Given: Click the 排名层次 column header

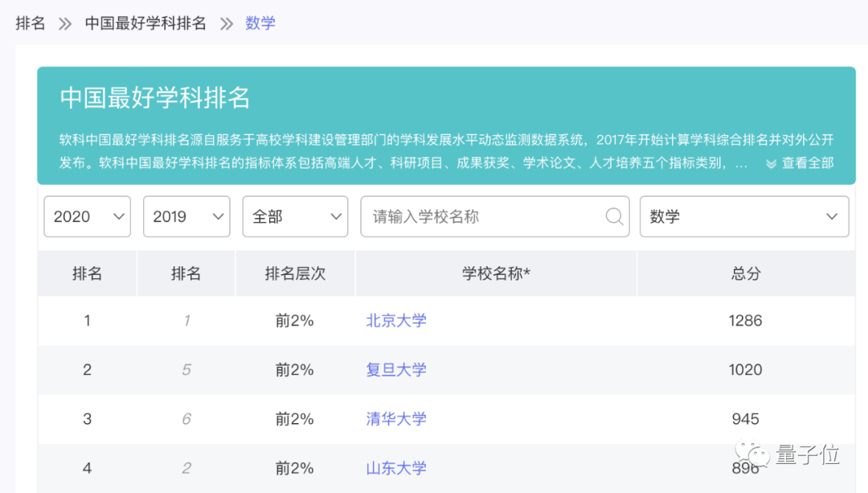Looking at the screenshot, I should 295,273.
